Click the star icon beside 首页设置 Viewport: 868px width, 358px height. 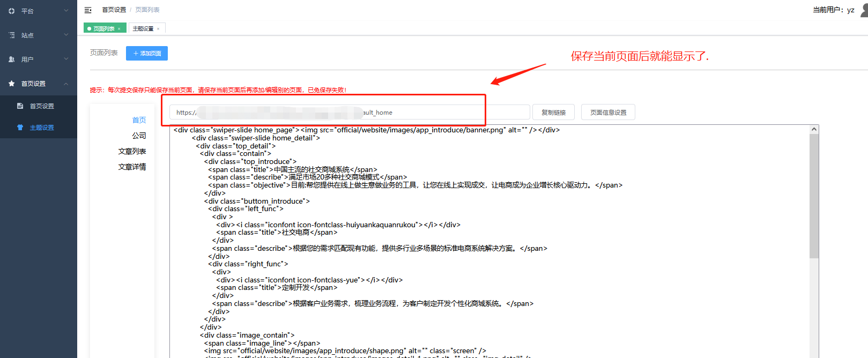click(x=12, y=84)
